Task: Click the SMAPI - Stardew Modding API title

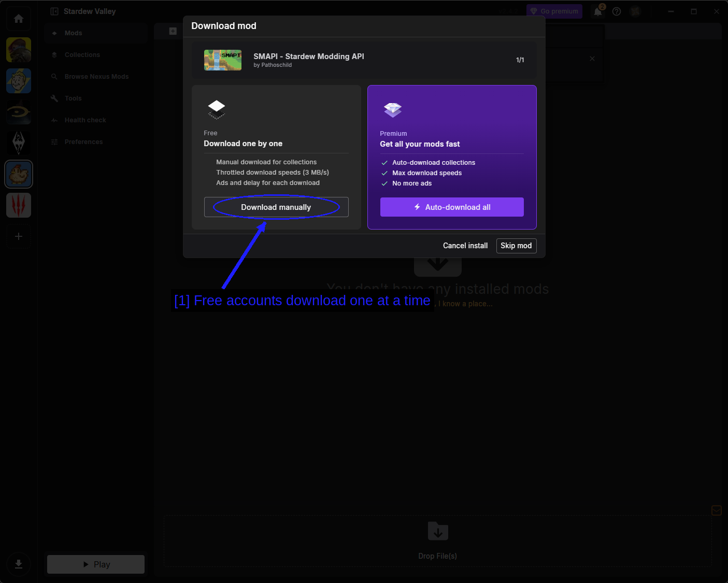Action: pyautogui.click(x=309, y=56)
